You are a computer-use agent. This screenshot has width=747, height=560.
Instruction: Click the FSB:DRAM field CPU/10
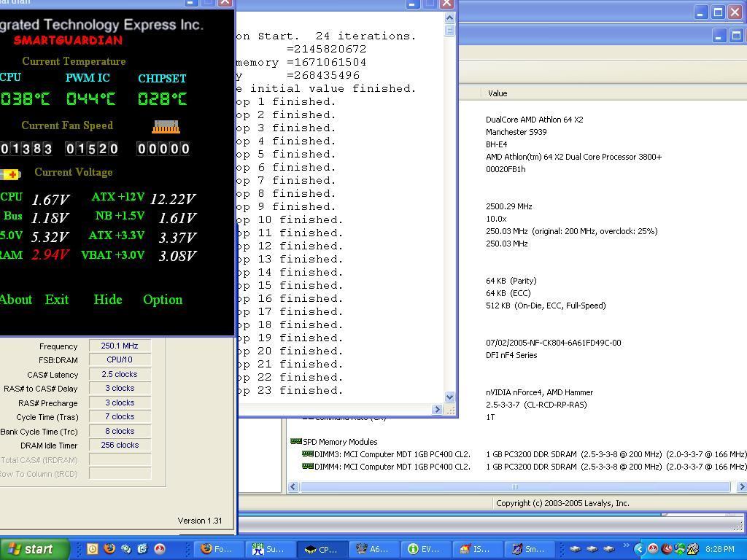pyautogui.click(x=120, y=359)
